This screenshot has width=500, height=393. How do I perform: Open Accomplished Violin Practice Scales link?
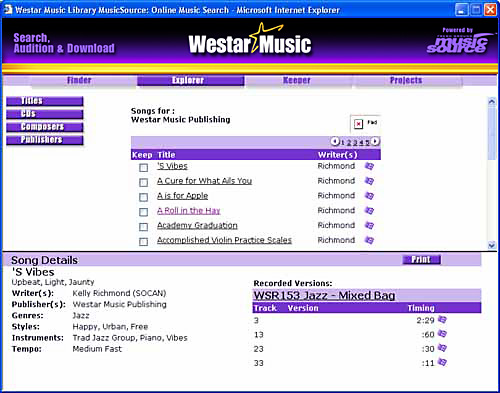[224, 240]
